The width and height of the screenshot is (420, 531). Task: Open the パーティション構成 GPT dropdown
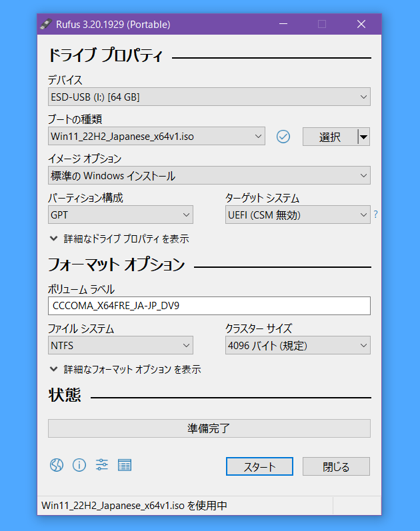click(121, 215)
